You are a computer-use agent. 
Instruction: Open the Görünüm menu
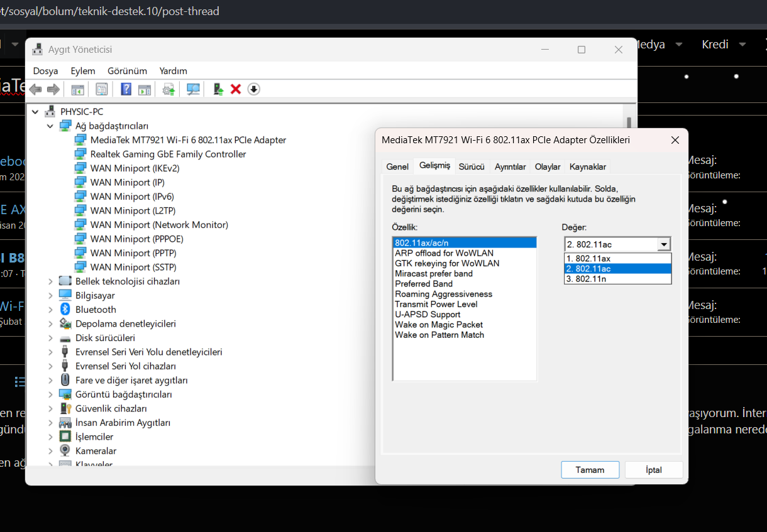click(127, 71)
